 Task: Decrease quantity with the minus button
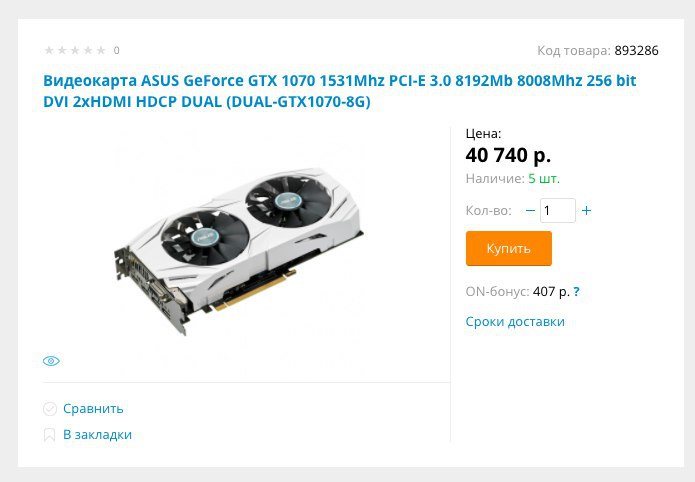530,211
